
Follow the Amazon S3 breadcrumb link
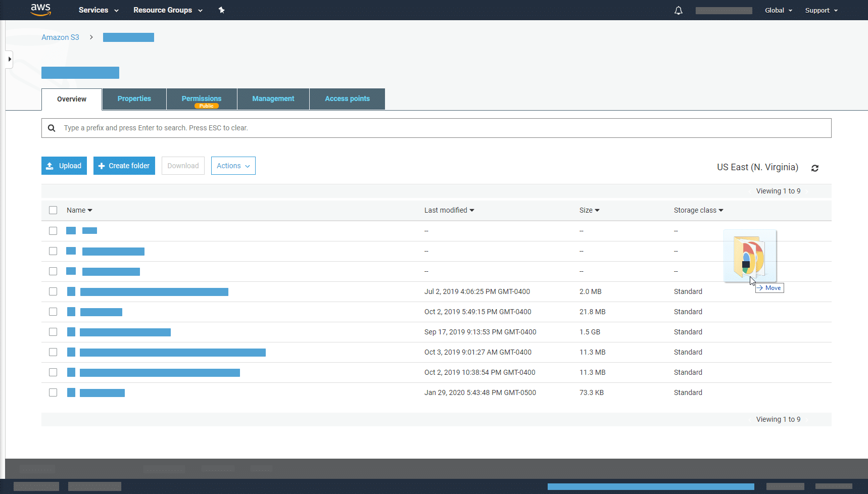(x=60, y=37)
